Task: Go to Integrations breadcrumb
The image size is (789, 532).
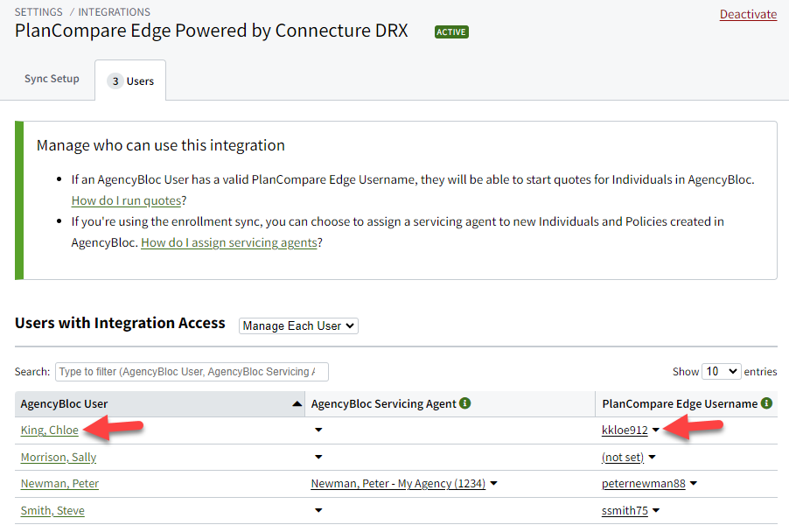Action: tap(115, 11)
